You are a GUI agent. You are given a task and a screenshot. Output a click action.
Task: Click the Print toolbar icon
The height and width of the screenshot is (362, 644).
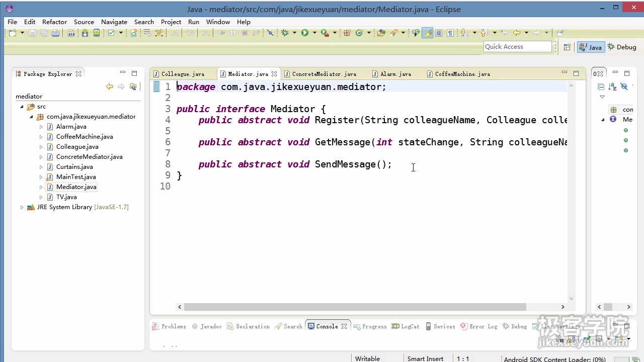(55, 33)
